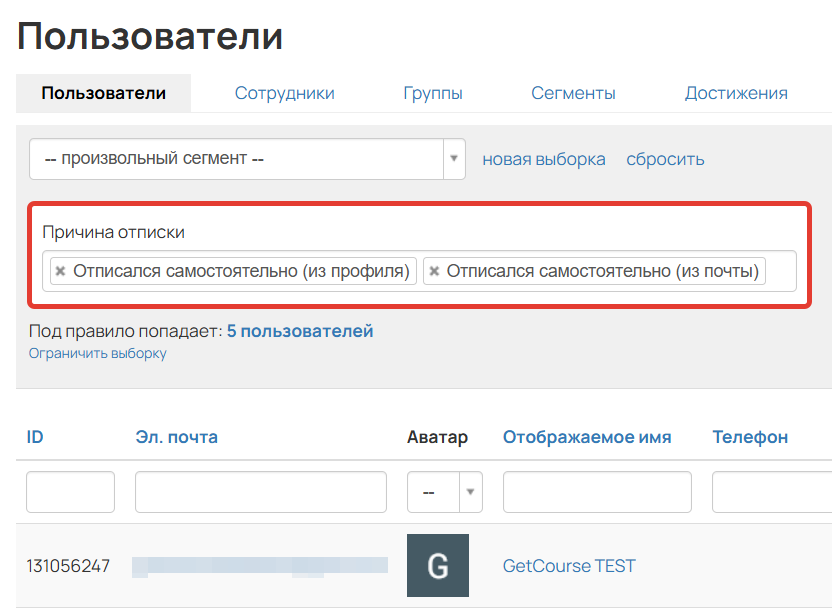Viewport: 832px width, 612px height.
Task: Remove the 'Отписался самостоятельно (из почты)' filter tag
Action: (433, 270)
